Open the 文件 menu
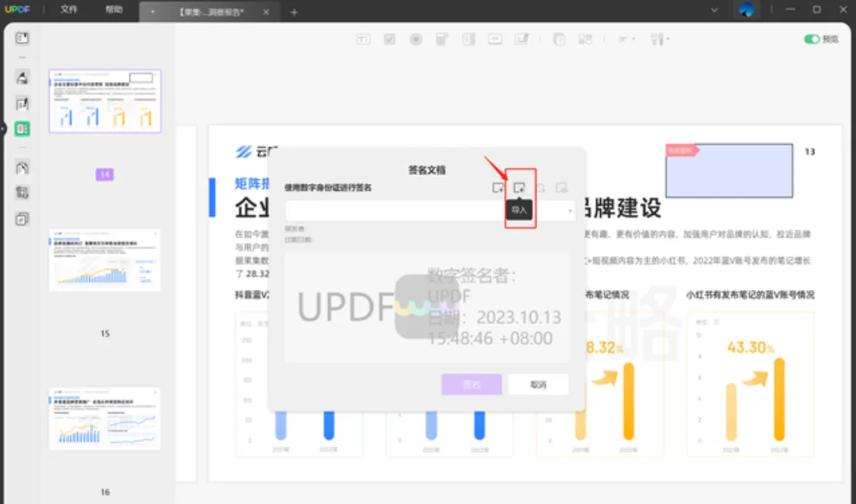Viewport: 856px width, 504px height. coord(69,10)
